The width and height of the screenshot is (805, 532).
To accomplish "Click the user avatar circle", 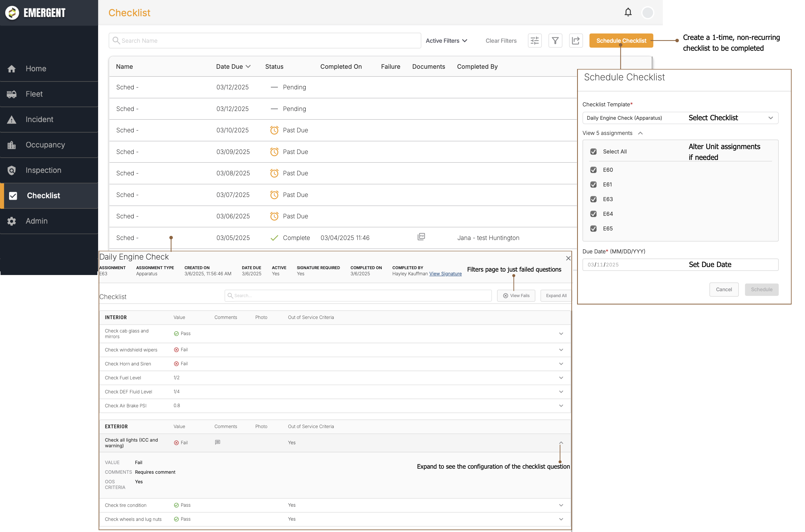I will click(648, 13).
